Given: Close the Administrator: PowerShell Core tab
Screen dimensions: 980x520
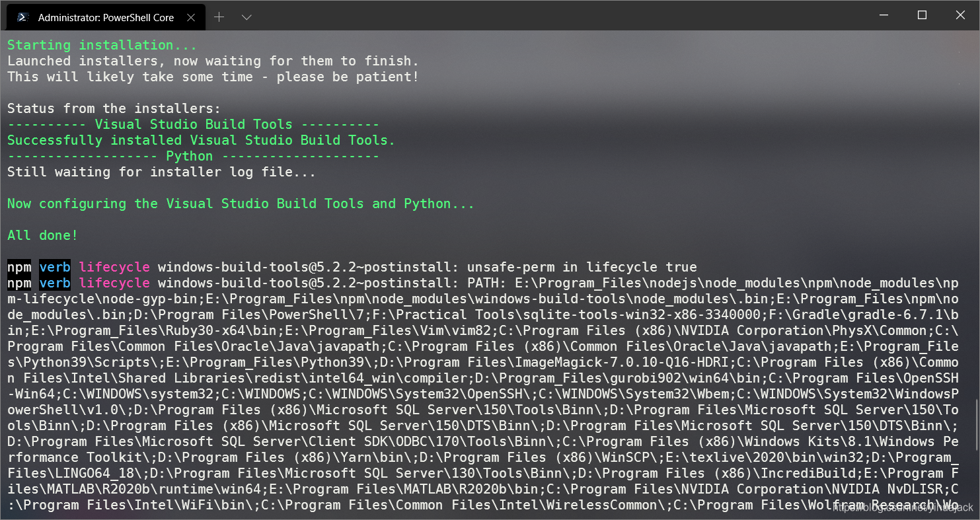Looking at the screenshot, I should (191, 18).
